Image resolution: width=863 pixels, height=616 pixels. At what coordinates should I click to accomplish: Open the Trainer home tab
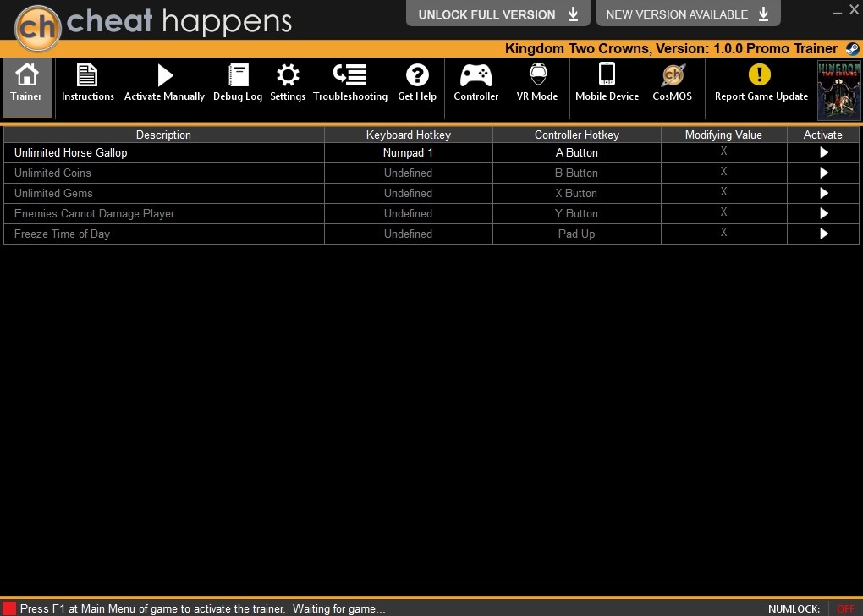click(27, 87)
